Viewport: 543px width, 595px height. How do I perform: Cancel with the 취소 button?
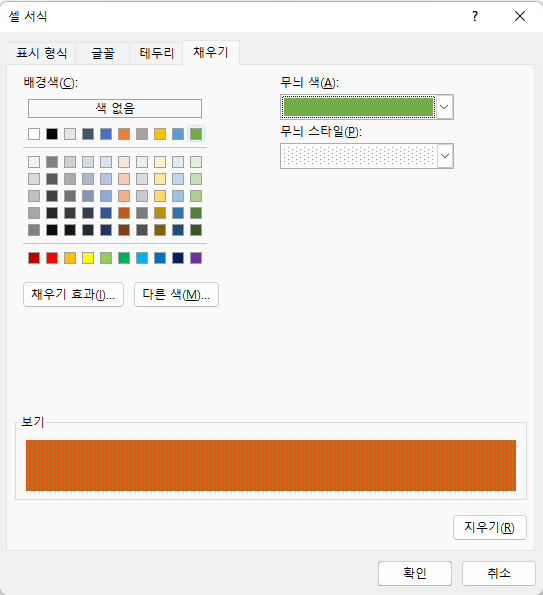pyautogui.click(x=499, y=573)
